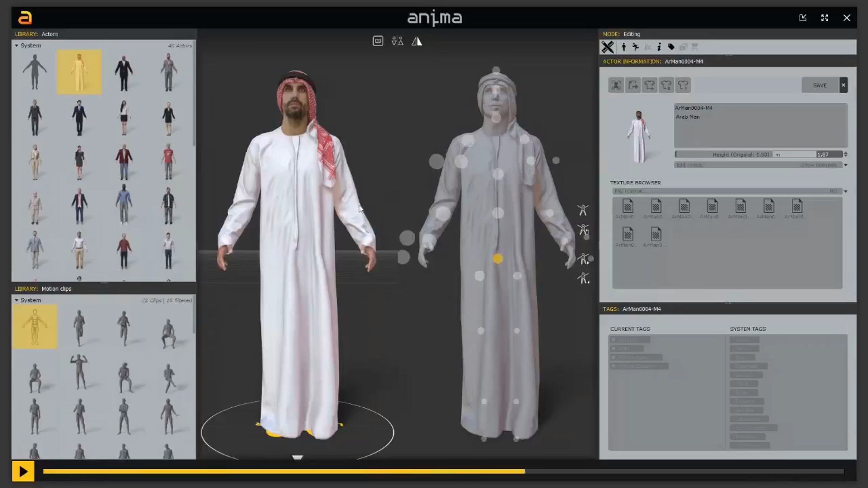Click the ruler-and-pencil editing mode icon
The height and width of the screenshot is (488, 868).
(608, 47)
